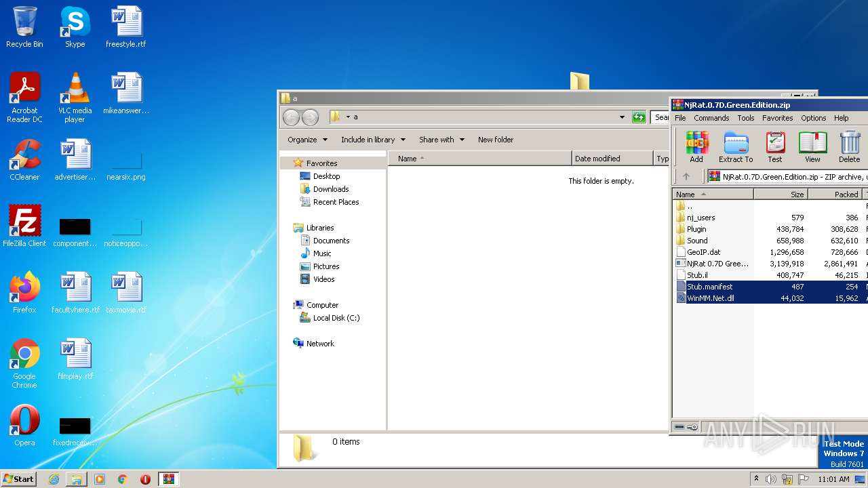Open Share with dropdown in Explorer
The height and width of the screenshot is (488, 868).
[441, 140]
